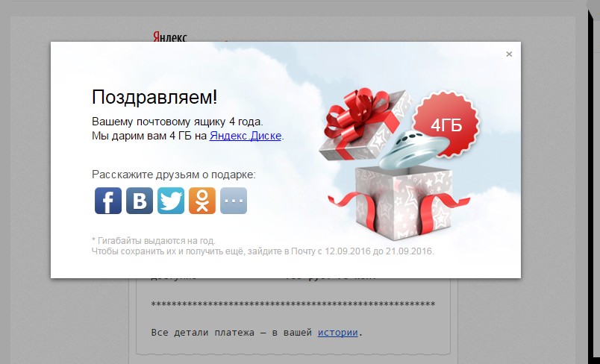Screen dimensions: 600x364
Task: Follow the истории link in the email
Action: pyautogui.click(x=337, y=332)
